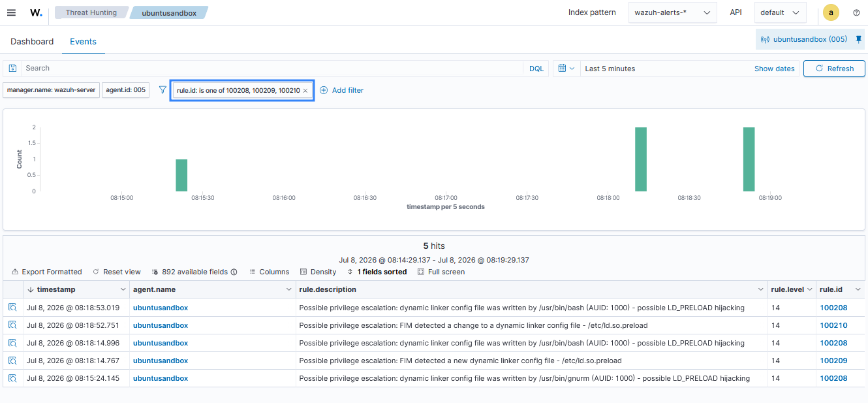Viewport: 868px width, 403px height.
Task: Open ubuntusandbox link in 08:15:24.145 row
Action: pyautogui.click(x=161, y=378)
